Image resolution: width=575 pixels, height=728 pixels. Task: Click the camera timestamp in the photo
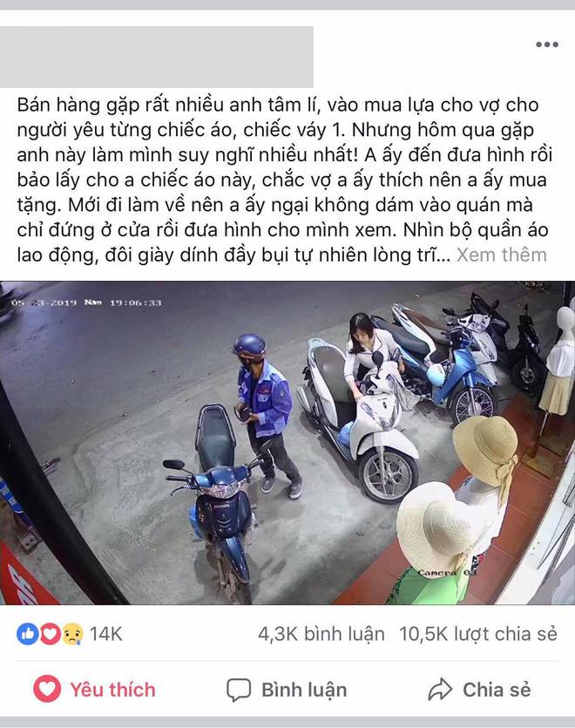pyautogui.click(x=86, y=303)
